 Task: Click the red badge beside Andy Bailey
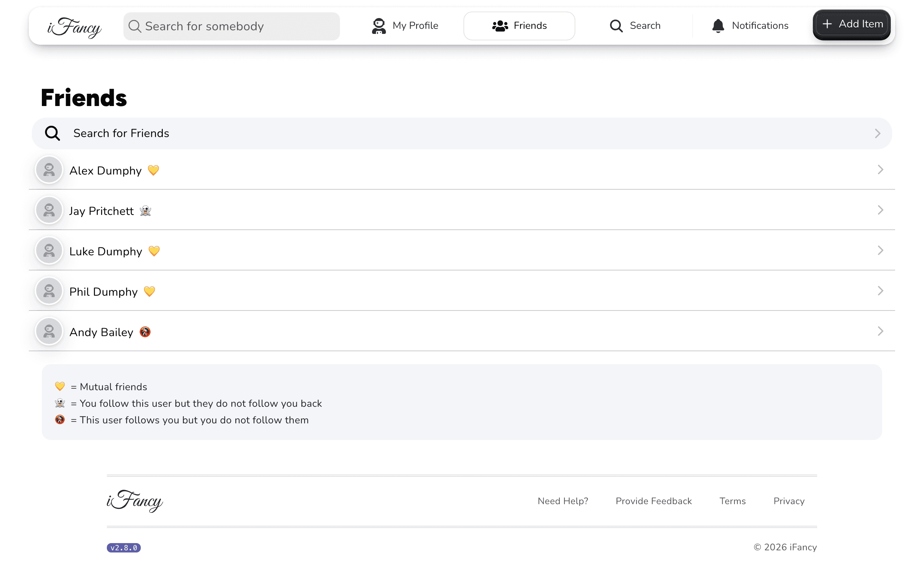click(x=145, y=332)
